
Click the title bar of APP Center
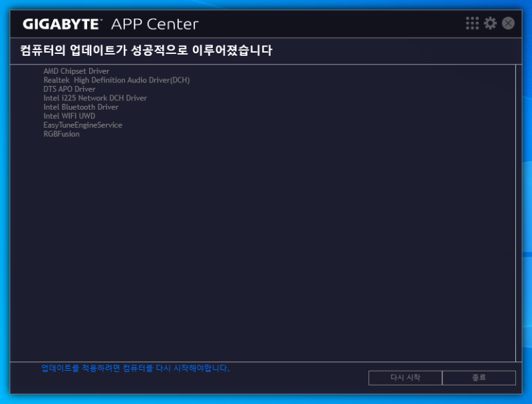tap(299, 23)
